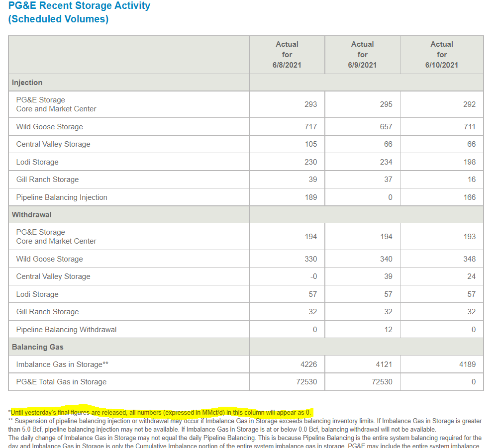Select 'PG&E Storage Core and Market Center' under Injection
This screenshot has height=448, width=498.
(56, 104)
